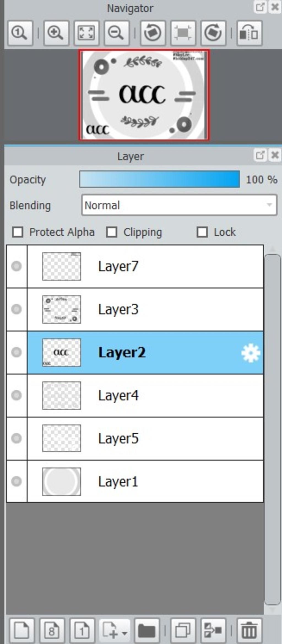This screenshot has width=282, height=644.
Task: Click the zoom out magnifier icon
Action: 117,33
